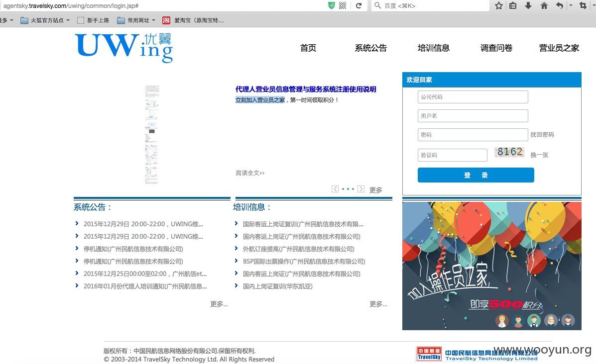
Task: Click the 验证码 input field
Action: click(x=452, y=155)
